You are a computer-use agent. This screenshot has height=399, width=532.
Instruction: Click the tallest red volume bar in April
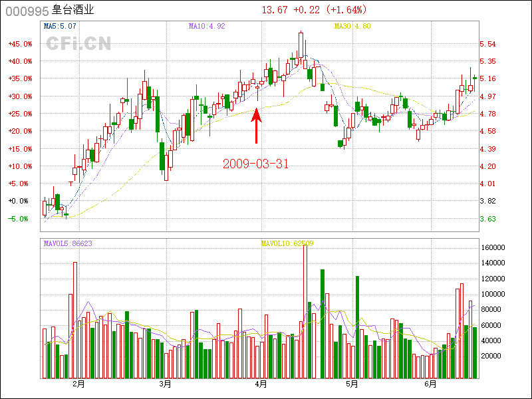305,312
